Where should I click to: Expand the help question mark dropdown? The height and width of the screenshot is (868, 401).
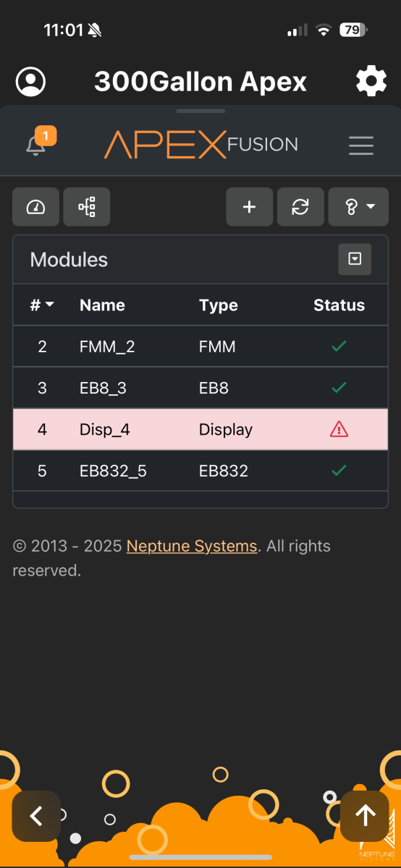tap(358, 207)
